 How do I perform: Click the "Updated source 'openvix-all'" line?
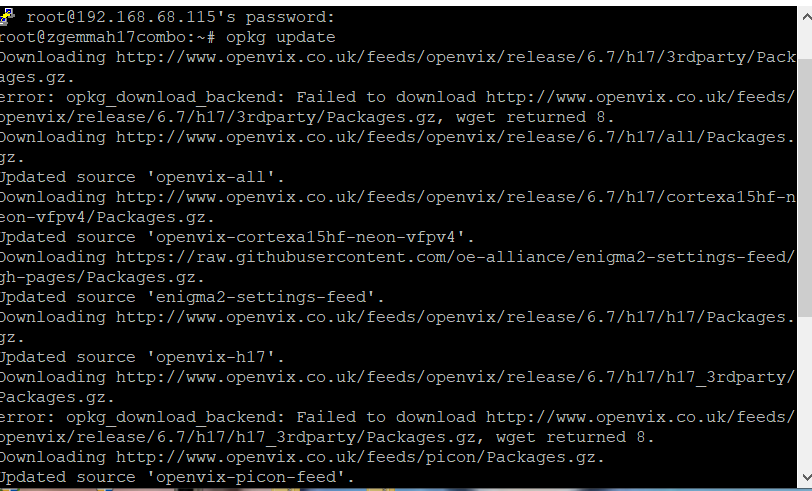click(x=142, y=177)
